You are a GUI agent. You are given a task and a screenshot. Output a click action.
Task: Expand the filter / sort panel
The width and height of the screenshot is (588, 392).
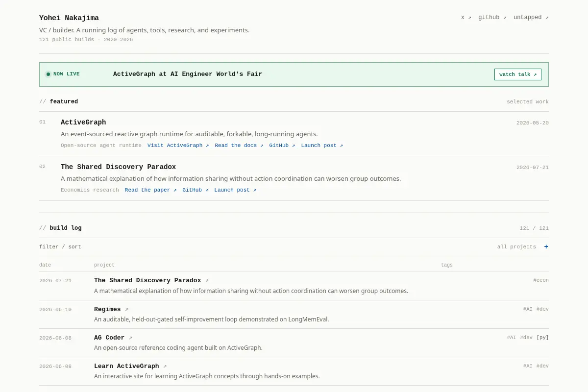pos(294,247)
